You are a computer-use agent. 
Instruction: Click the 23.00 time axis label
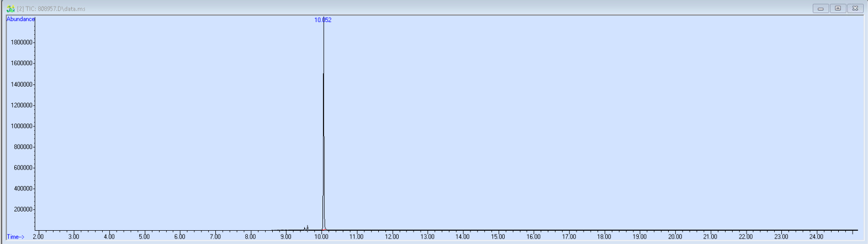[x=781, y=237]
